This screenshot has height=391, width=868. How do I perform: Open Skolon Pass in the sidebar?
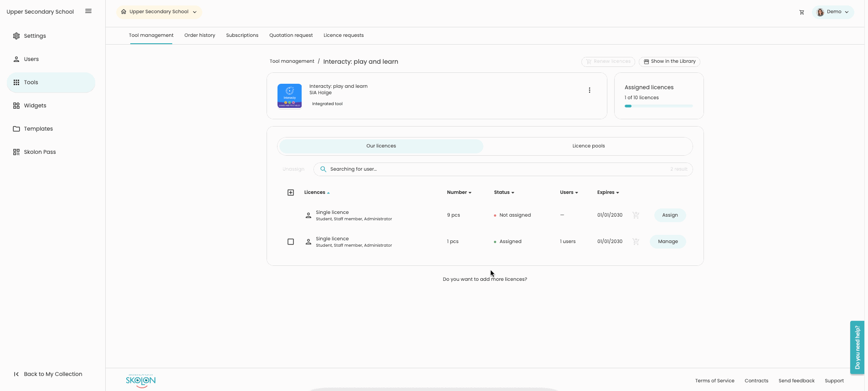point(40,152)
